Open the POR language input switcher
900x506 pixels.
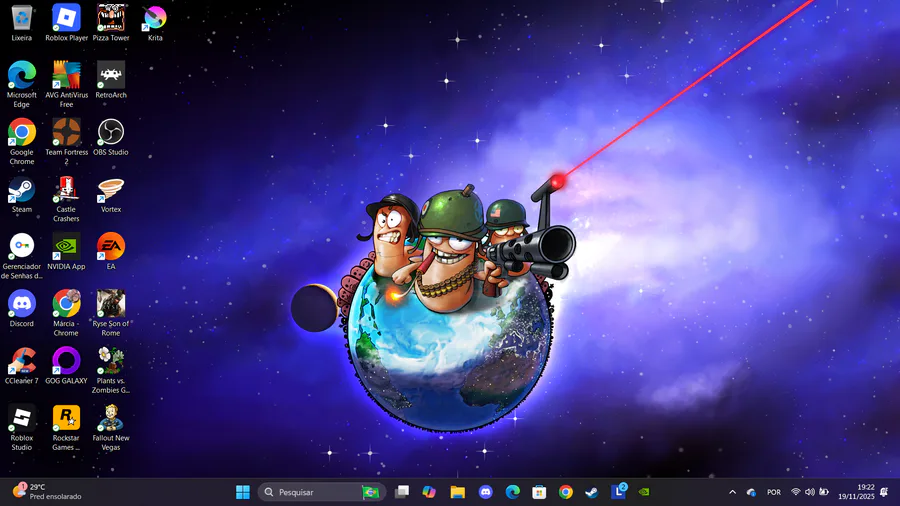(x=774, y=492)
